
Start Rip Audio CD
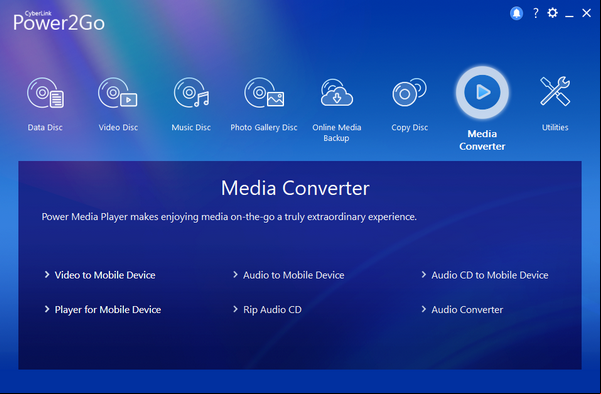click(x=272, y=310)
